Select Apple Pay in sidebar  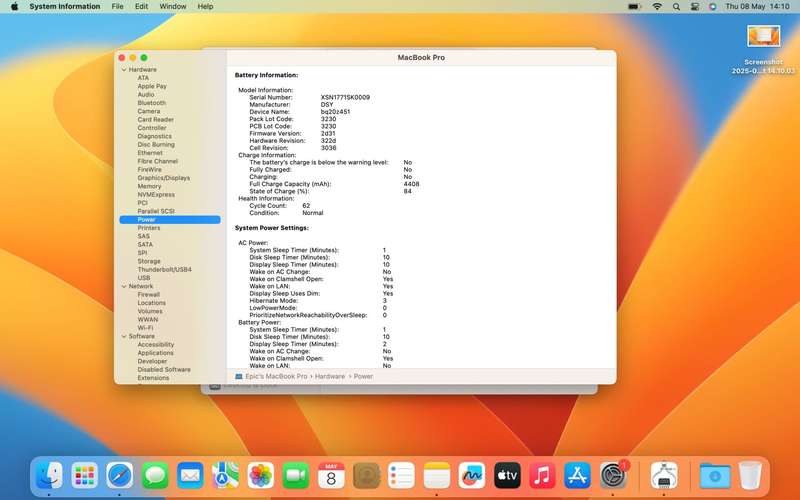pos(152,86)
